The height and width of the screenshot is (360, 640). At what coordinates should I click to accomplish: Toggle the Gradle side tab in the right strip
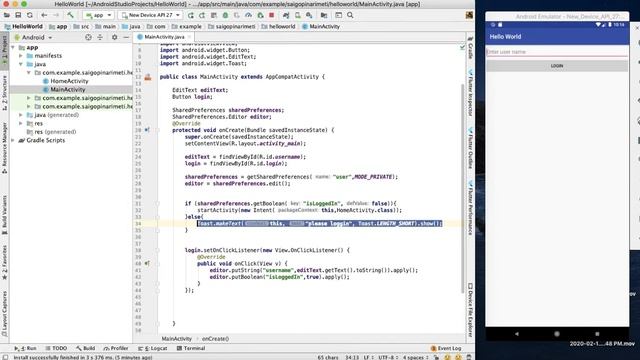[x=470, y=48]
